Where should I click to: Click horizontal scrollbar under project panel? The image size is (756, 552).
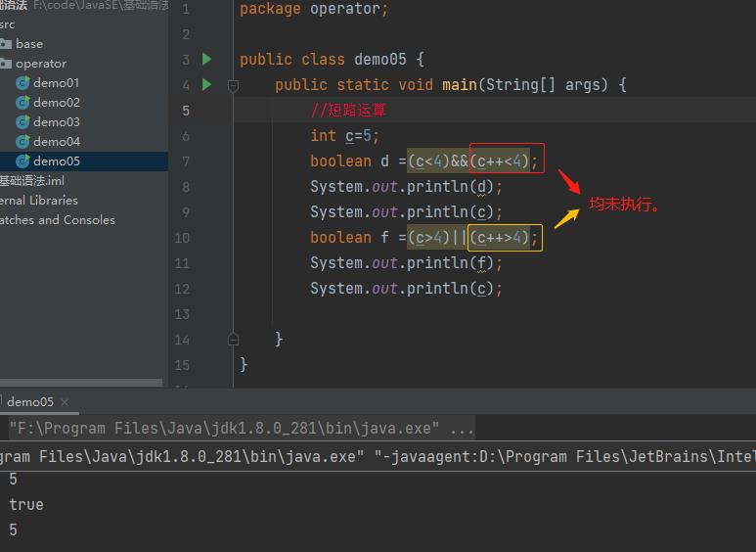(x=81, y=383)
